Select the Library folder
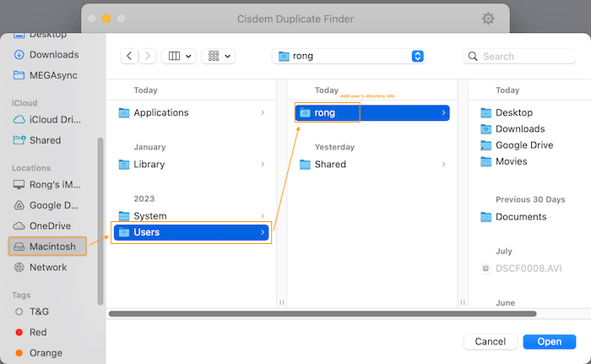The height and width of the screenshot is (364, 591). tap(149, 164)
